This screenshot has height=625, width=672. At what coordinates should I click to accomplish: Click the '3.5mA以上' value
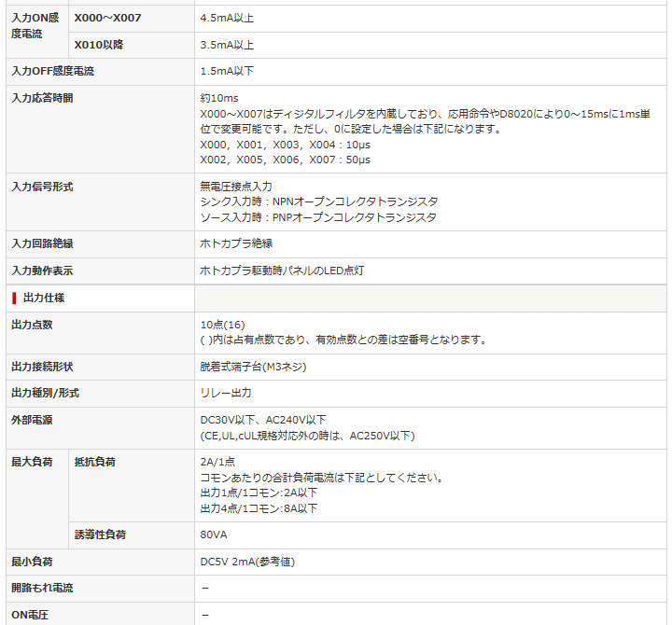(x=227, y=45)
